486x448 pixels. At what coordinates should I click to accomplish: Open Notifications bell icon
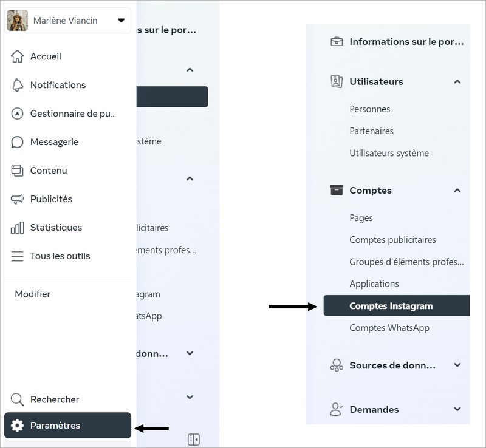pyautogui.click(x=18, y=85)
